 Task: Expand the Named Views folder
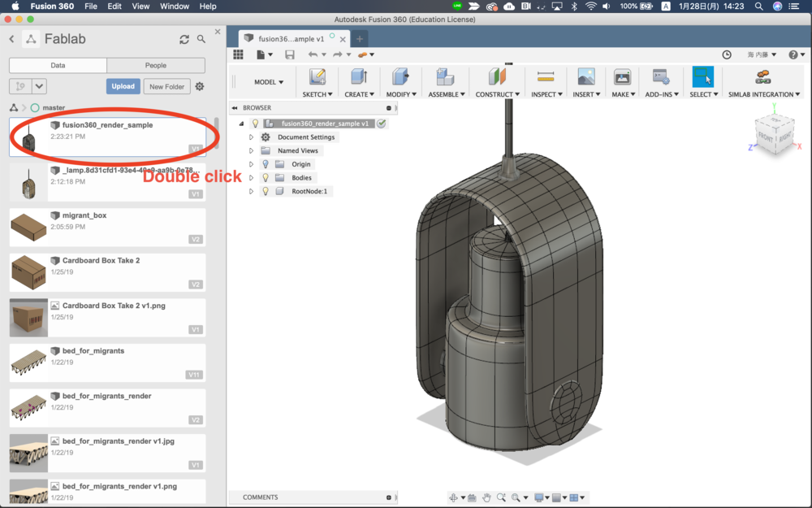click(252, 150)
